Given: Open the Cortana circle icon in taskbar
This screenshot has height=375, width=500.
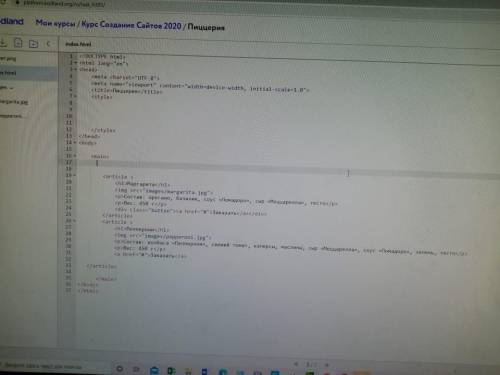Looking at the screenshot, I should coord(119,369).
